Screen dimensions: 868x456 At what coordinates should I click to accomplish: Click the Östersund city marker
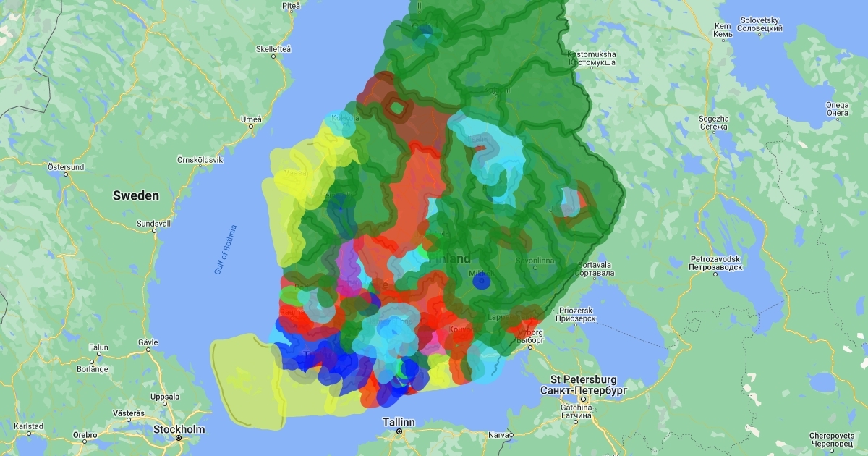point(65,176)
